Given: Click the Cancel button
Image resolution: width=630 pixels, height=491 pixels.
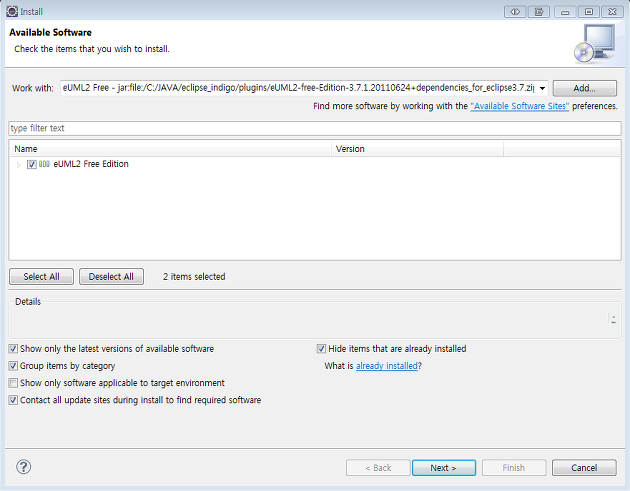Looking at the screenshot, I should point(584,468).
